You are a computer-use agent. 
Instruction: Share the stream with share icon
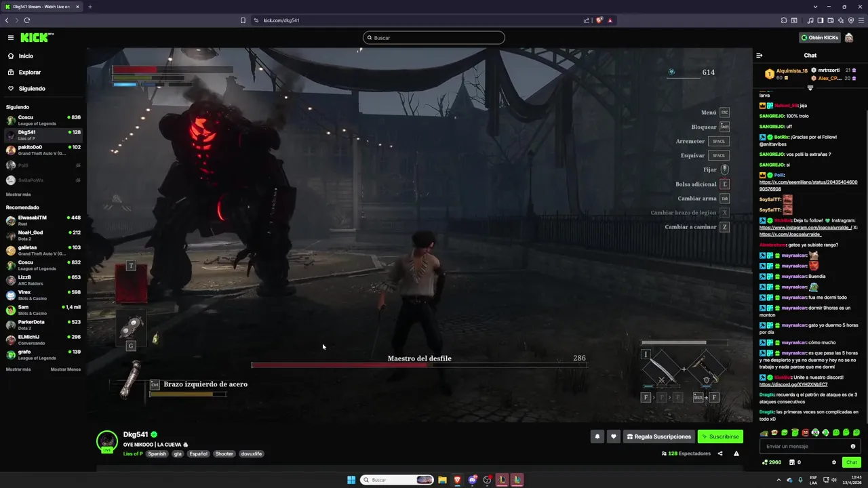[720, 453]
